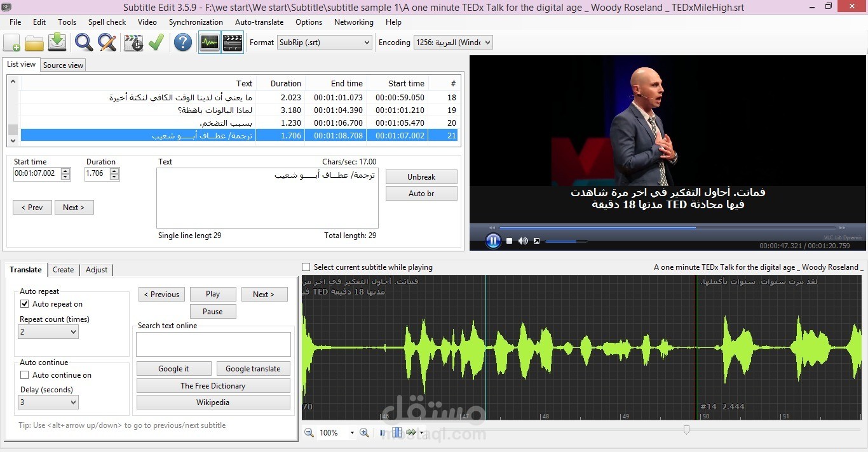This screenshot has height=452, width=868.
Task: Click the New subtitle file icon
Action: click(x=12, y=43)
